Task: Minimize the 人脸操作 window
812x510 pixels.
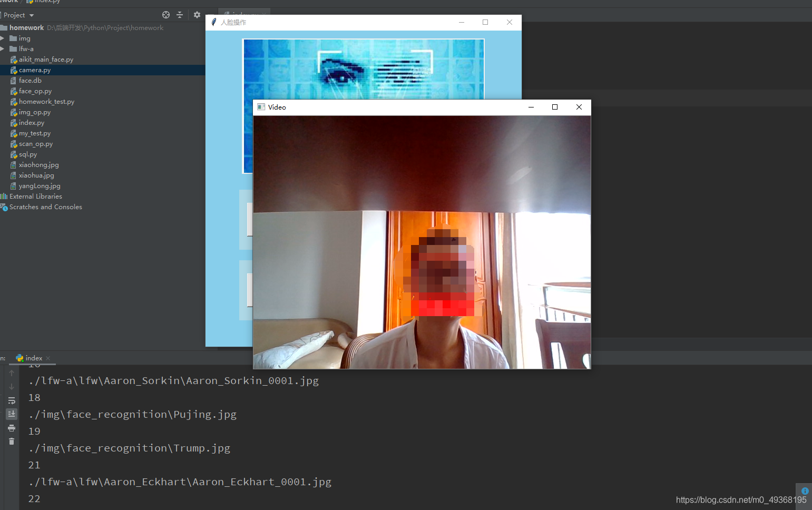Action: 462,22
